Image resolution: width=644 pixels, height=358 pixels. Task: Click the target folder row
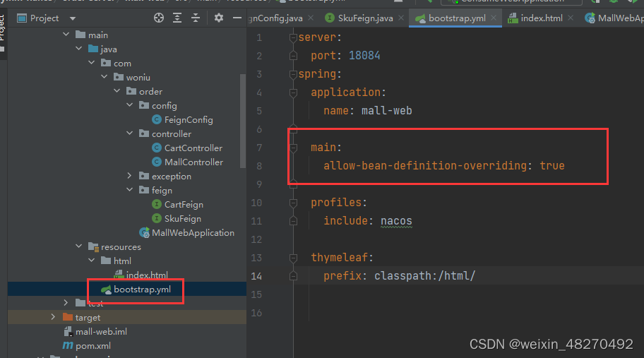(x=127, y=317)
